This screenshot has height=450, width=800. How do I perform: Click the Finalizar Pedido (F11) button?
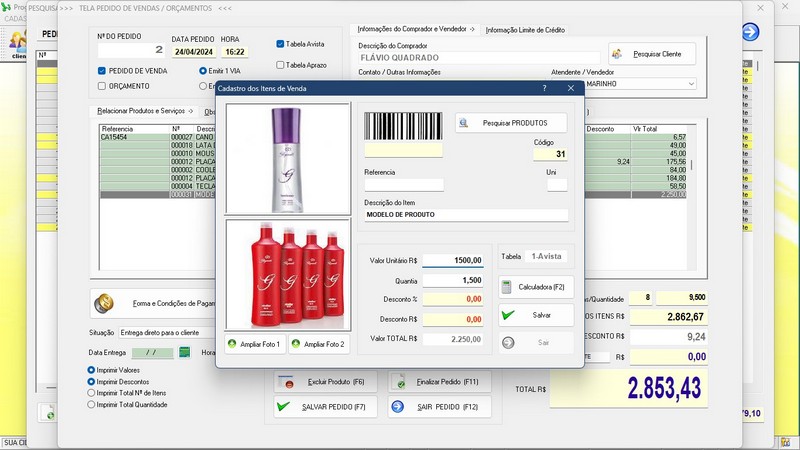pos(440,382)
